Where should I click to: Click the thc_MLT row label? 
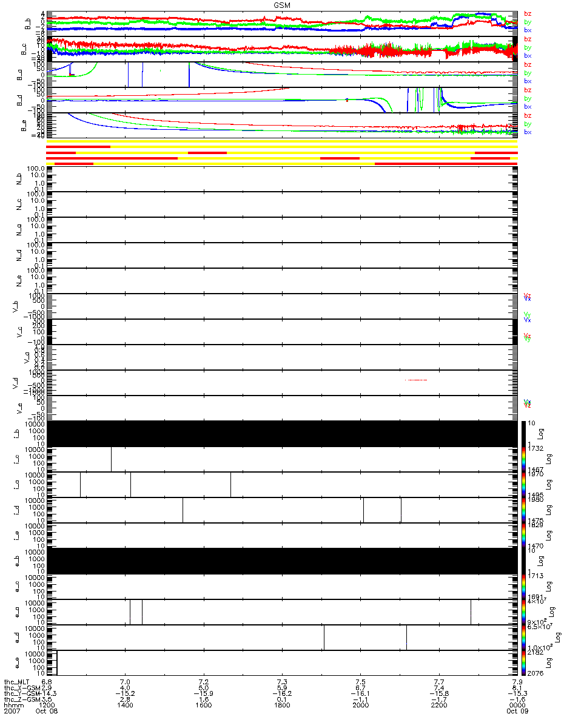[x=18, y=682]
